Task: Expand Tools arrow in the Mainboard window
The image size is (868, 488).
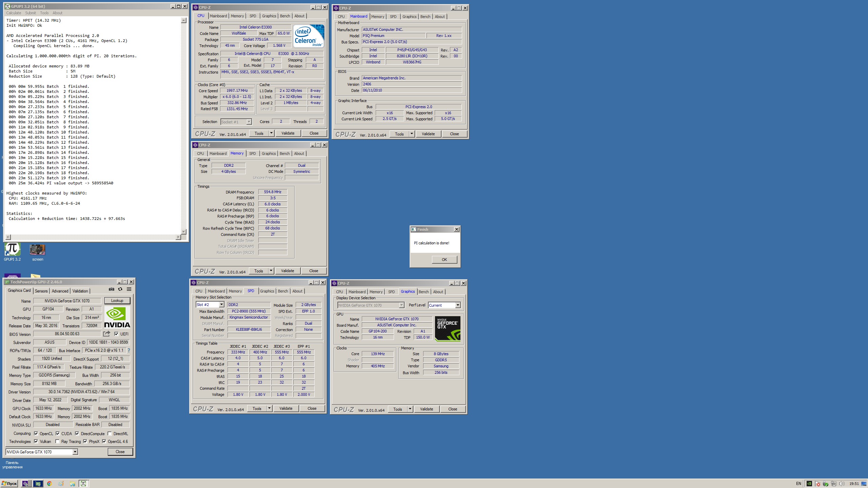Action: (412, 134)
